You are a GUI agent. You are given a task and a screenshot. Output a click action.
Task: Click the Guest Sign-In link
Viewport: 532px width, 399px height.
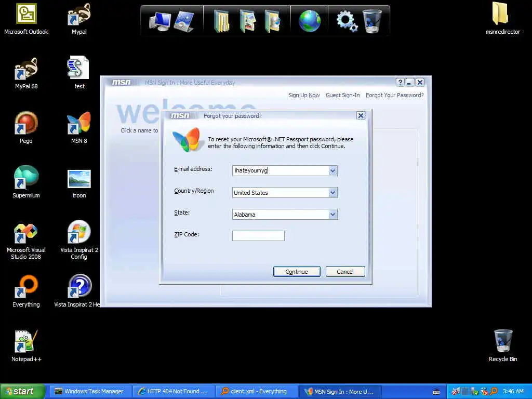click(x=343, y=96)
